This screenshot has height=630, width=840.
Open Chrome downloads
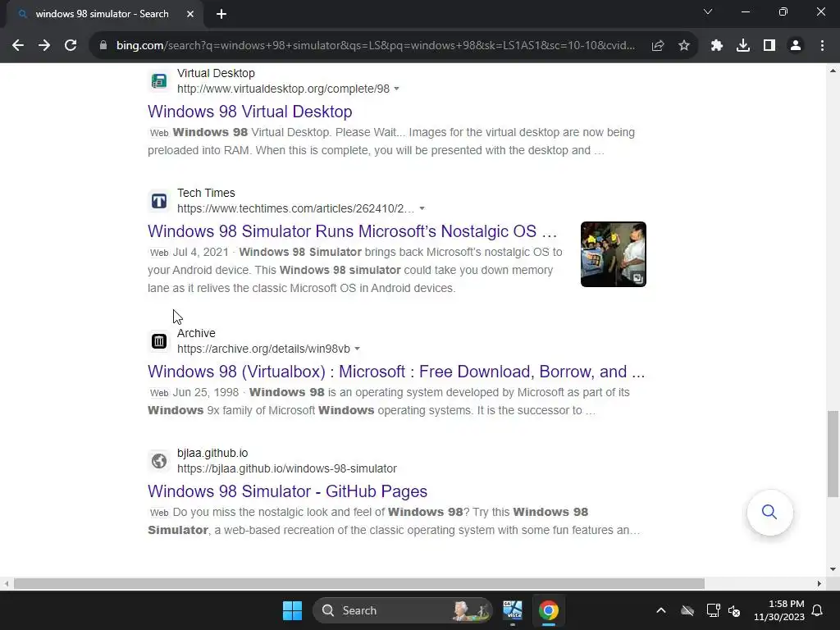point(743,46)
